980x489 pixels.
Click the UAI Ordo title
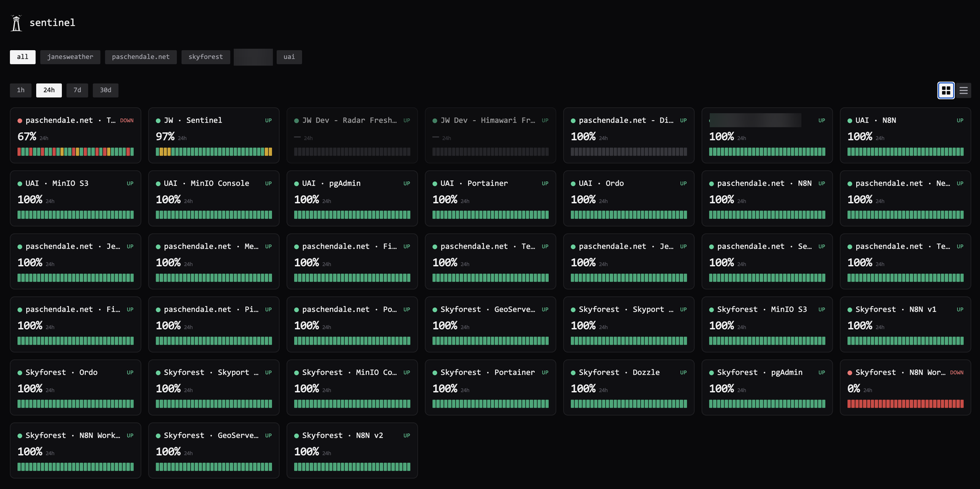pyautogui.click(x=601, y=183)
